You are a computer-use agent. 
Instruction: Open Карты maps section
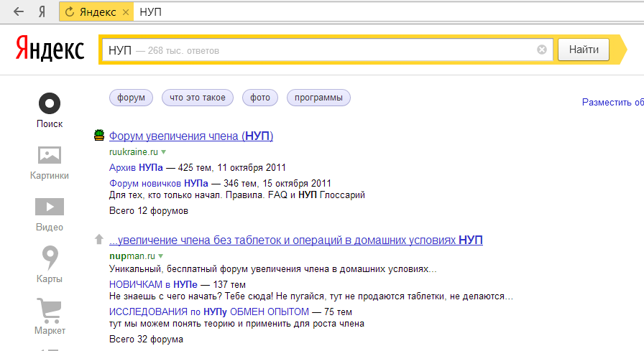click(x=50, y=258)
